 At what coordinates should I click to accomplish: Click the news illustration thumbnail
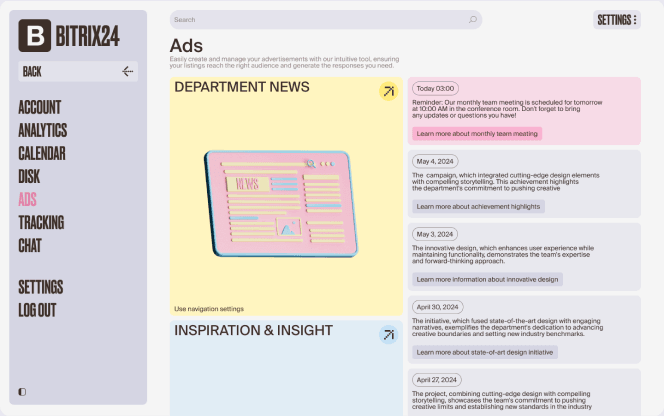pyautogui.click(x=281, y=204)
